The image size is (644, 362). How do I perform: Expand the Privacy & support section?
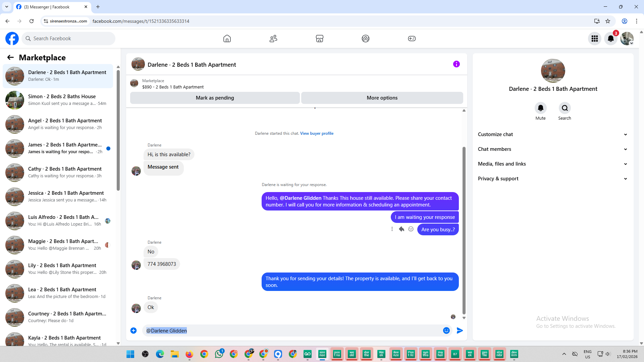click(552, 179)
